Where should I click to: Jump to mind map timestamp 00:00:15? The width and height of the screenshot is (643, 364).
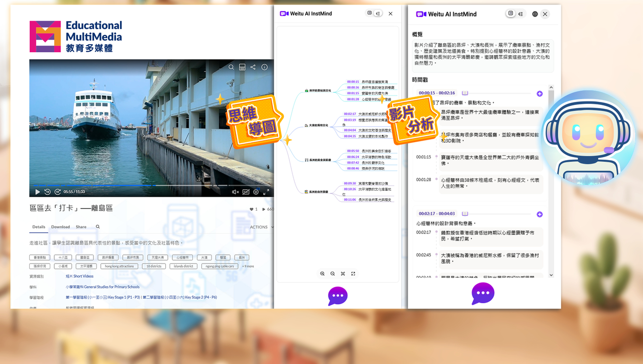(x=353, y=82)
